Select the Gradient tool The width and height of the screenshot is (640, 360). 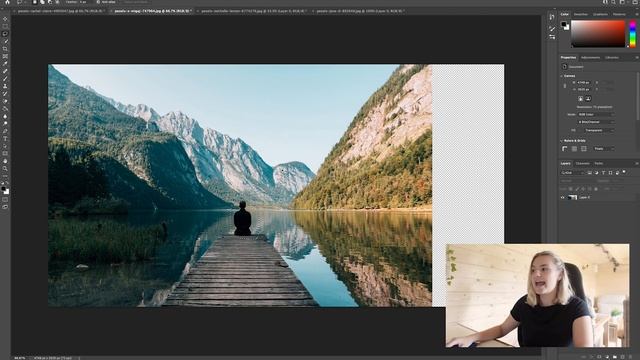pyautogui.click(x=5, y=109)
